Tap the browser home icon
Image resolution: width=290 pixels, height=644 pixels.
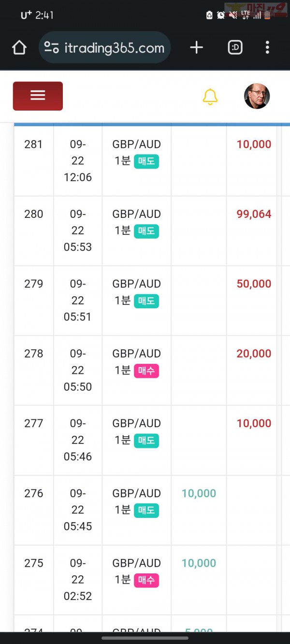click(x=19, y=47)
